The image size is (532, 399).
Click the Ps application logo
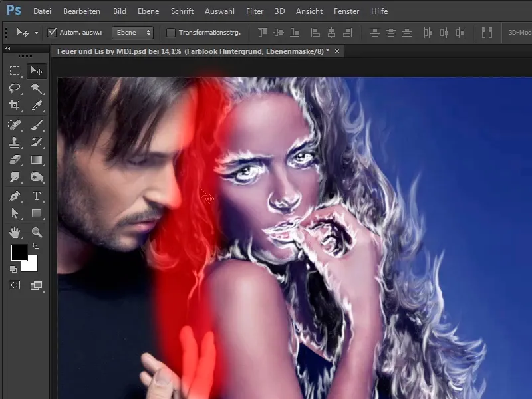pos(14,10)
